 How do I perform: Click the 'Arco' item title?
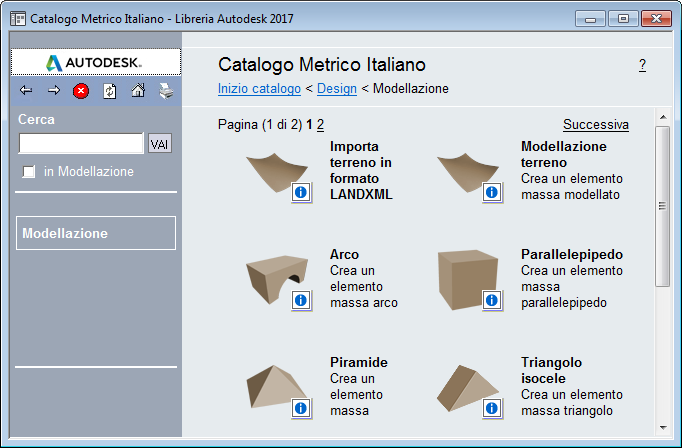pyautogui.click(x=344, y=254)
